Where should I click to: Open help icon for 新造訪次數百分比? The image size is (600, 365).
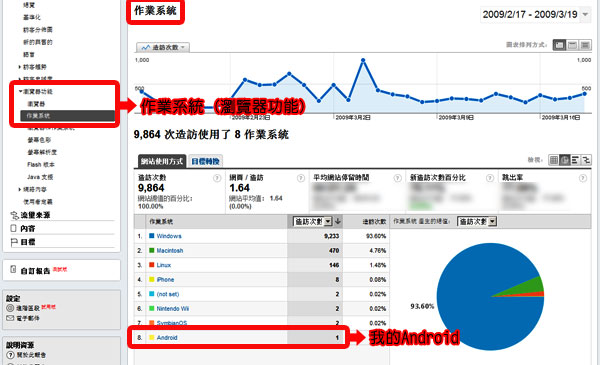pos(490,178)
